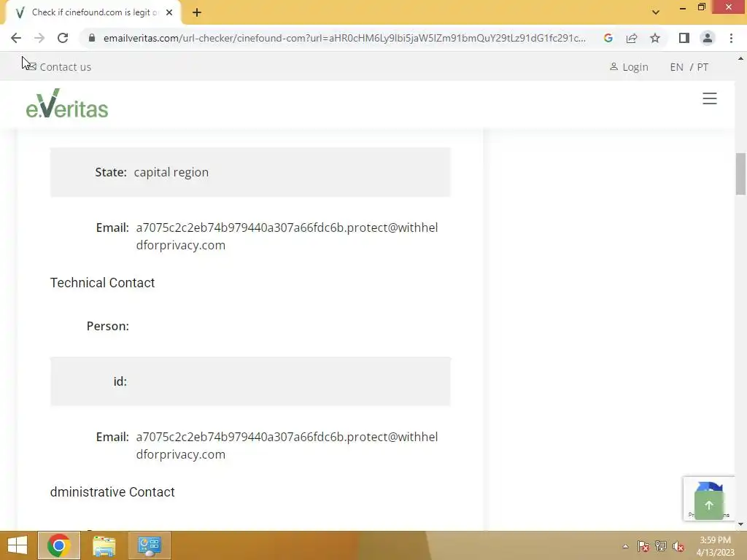Click the 'id:' label
The height and width of the screenshot is (560, 747).
(120, 381)
